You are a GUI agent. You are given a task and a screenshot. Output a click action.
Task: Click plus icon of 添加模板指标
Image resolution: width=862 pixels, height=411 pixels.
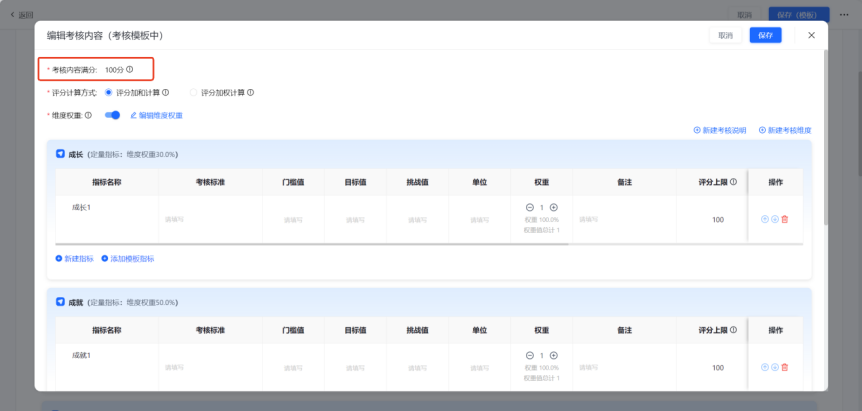pyautogui.click(x=105, y=258)
